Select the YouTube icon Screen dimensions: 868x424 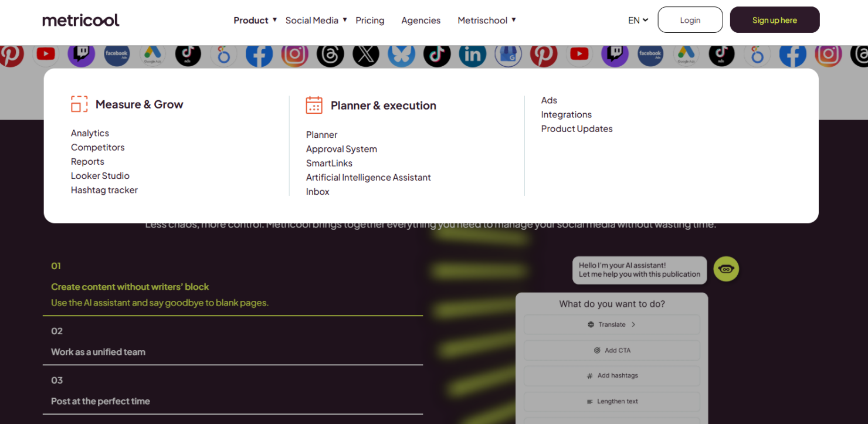pyautogui.click(x=579, y=55)
